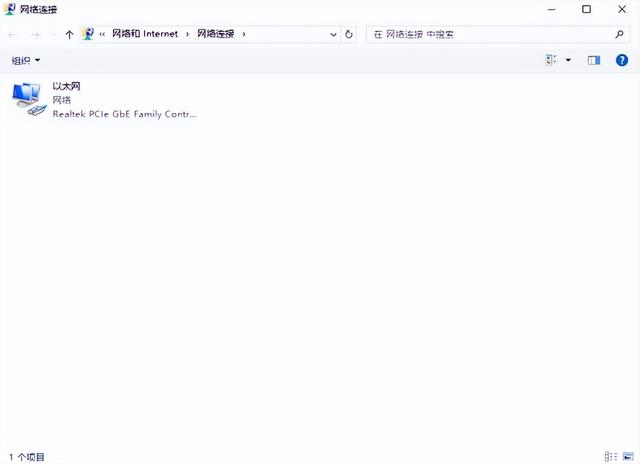The height and width of the screenshot is (464, 640).
Task: Click the search magnifier icon
Action: coord(619,34)
